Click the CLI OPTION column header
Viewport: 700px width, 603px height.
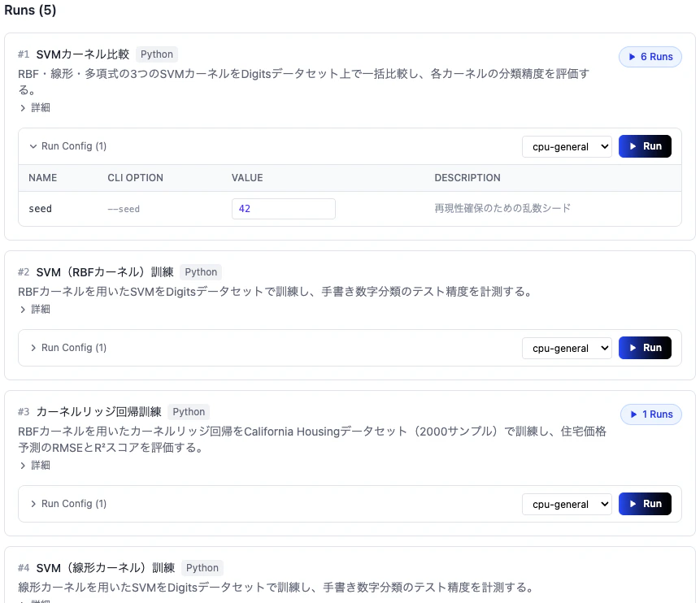point(135,178)
